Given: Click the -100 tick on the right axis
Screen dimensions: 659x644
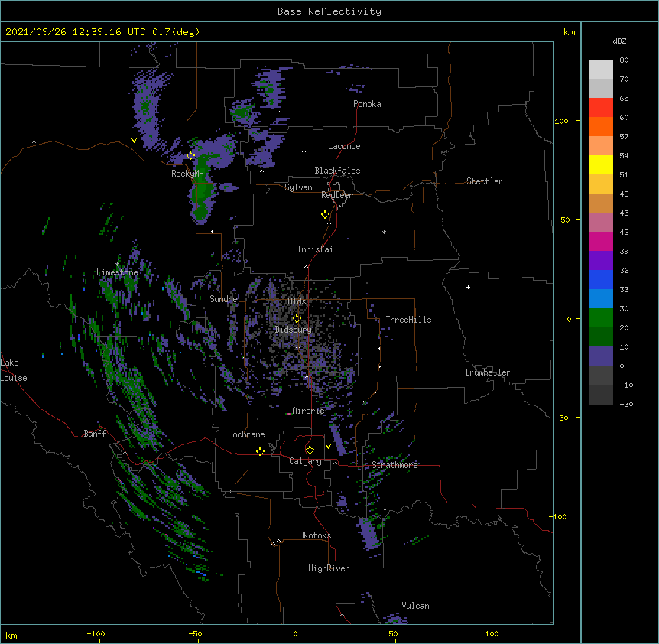Looking at the screenshot, I should coord(559,516).
